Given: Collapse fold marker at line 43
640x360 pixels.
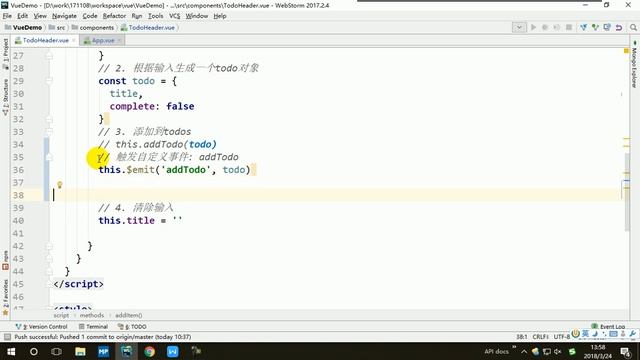Looking at the screenshot, I should pos(49,259).
